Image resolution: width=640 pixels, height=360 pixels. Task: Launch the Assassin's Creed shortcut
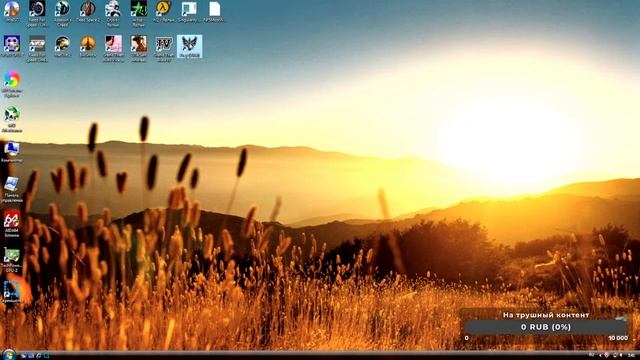tap(62, 13)
